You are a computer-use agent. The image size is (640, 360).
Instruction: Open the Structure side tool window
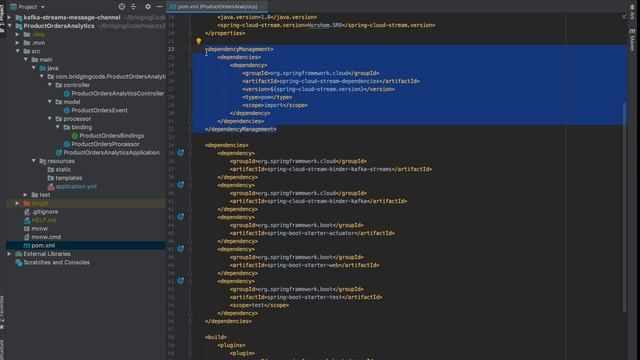click(x=2, y=349)
